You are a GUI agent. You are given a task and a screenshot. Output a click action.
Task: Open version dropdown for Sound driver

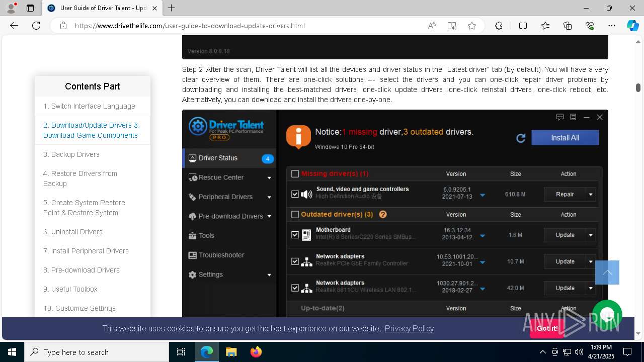click(x=482, y=195)
